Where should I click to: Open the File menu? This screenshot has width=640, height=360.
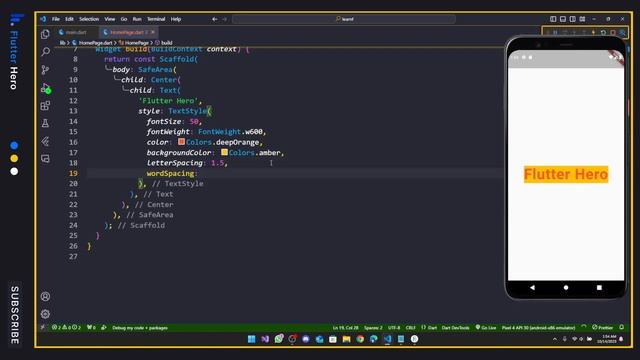(x=56, y=19)
